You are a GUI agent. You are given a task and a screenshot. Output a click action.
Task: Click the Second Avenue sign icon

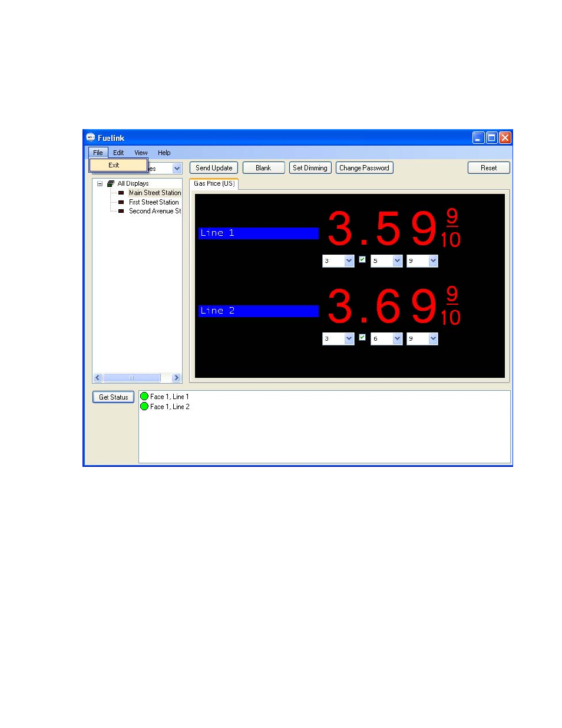click(x=121, y=211)
